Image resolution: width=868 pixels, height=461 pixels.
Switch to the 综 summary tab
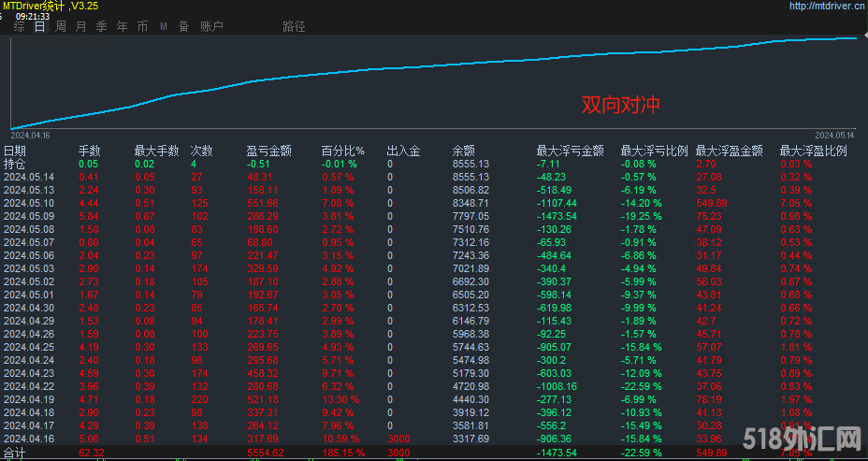[20, 26]
